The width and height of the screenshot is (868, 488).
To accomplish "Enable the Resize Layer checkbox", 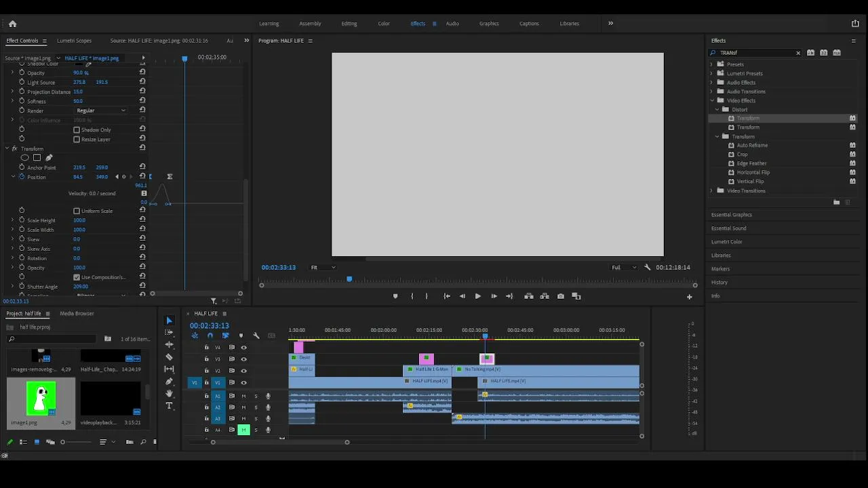I will tap(77, 140).
